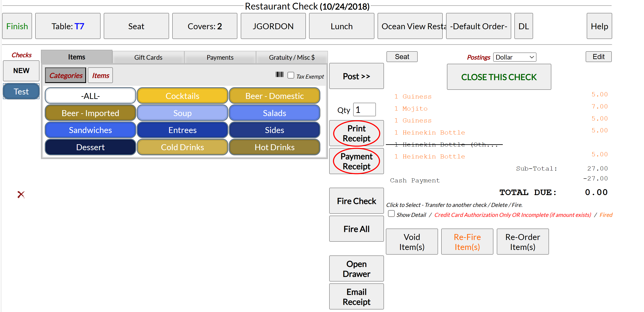The height and width of the screenshot is (312, 644).
Task: Click the red X delete icon
Action: point(21,194)
